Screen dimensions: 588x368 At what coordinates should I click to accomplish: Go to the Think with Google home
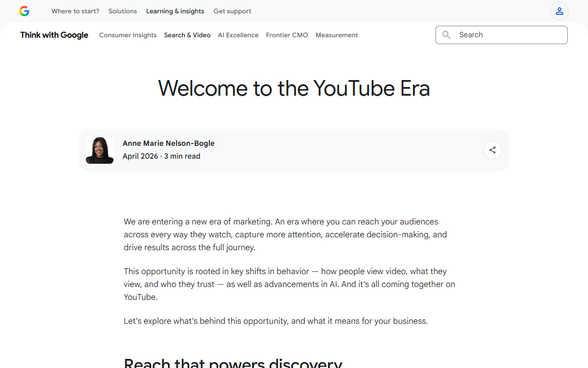coord(54,35)
